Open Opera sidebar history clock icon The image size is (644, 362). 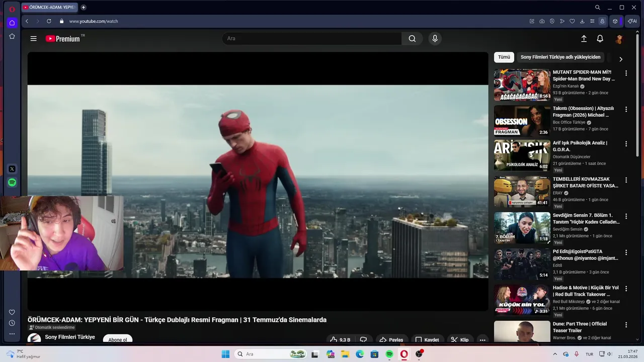point(12,323)
